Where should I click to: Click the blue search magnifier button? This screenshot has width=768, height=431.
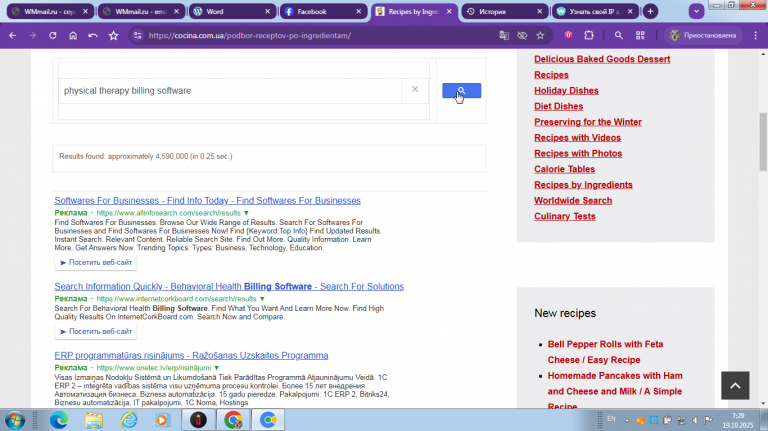click(x=461, y=91)
